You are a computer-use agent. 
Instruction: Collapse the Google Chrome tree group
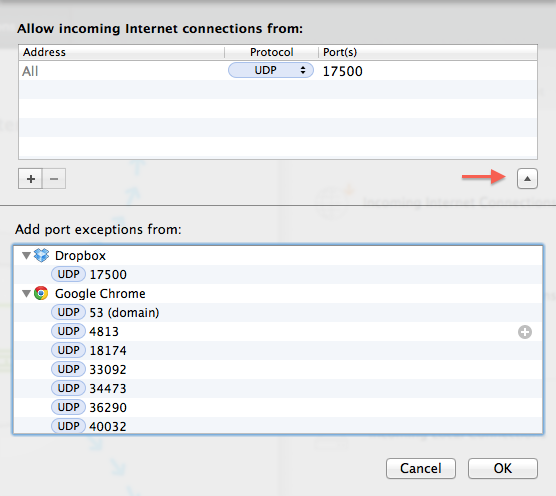coord(26,294)
